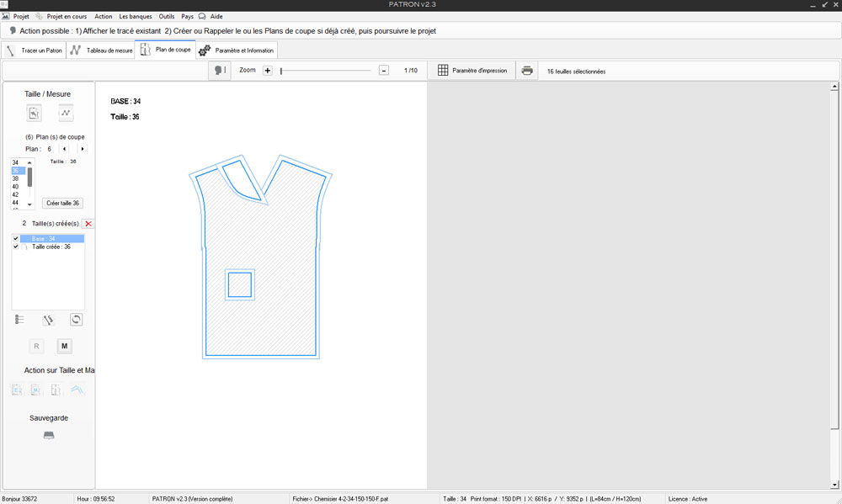The image size is (842, 504).
Task: Click the Sauvegarde save icon
Action: (49, 435)
